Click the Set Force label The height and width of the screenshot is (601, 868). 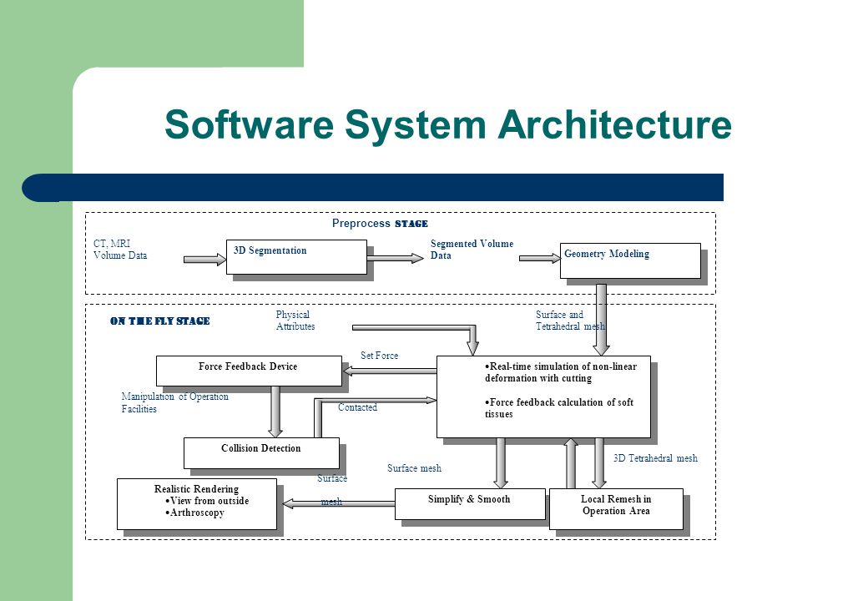pos(379,356)
